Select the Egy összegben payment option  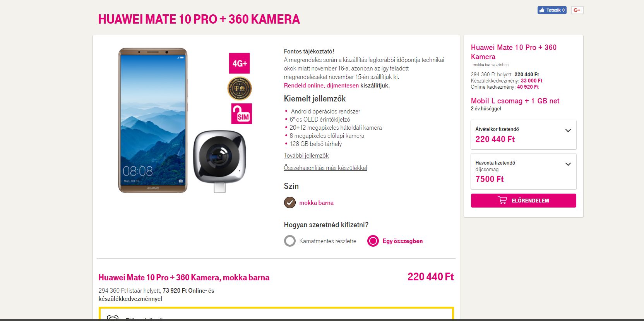373,241
